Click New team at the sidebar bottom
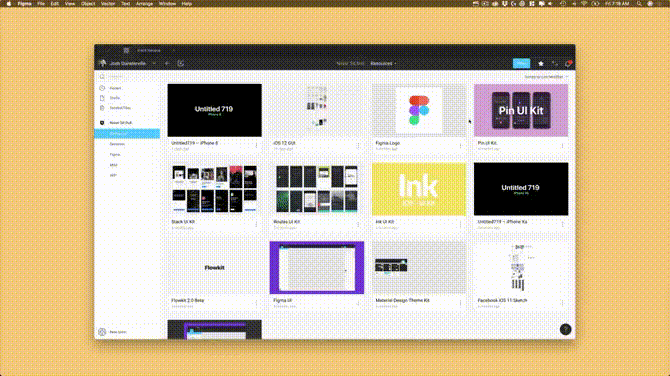 118,332
